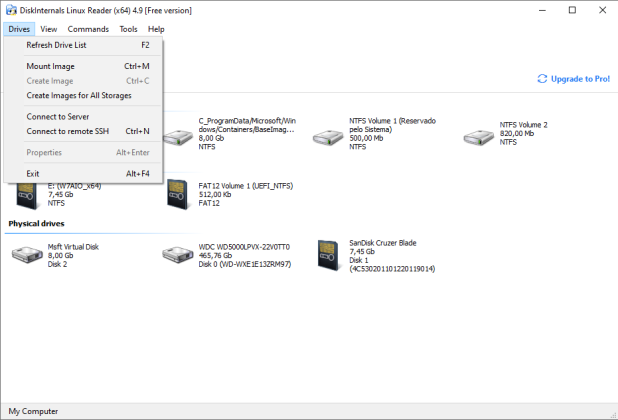Viewport: 618px width, 420px height.
Task: Select Msft Virtual Disk drive icon
Action: coord(27,255)
